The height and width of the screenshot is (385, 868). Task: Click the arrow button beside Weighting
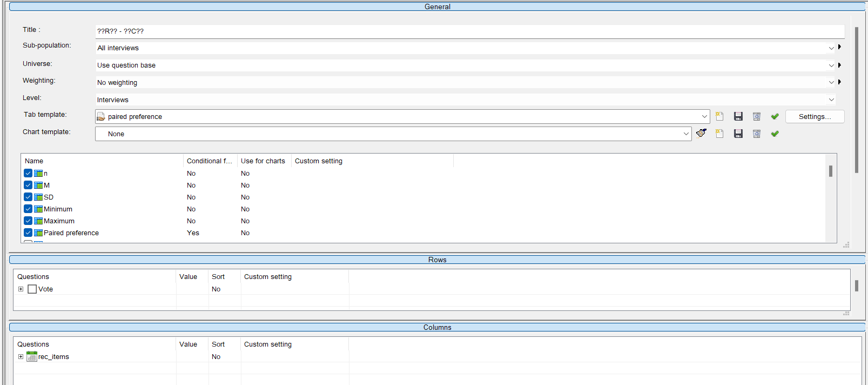839,82
